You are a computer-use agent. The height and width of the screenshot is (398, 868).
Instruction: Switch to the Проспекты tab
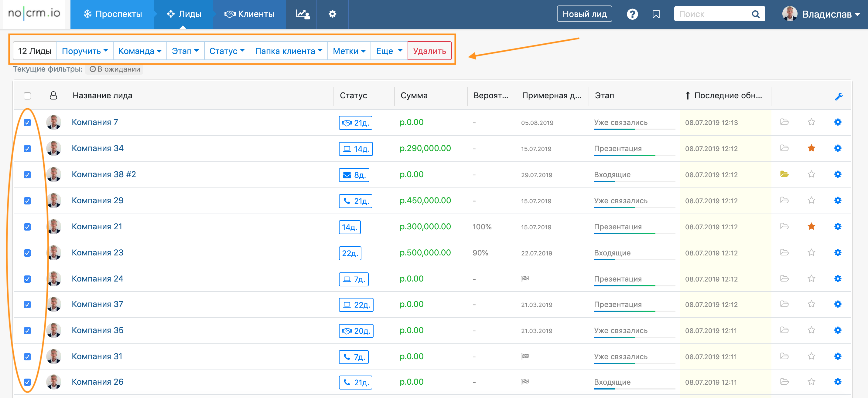113,14
